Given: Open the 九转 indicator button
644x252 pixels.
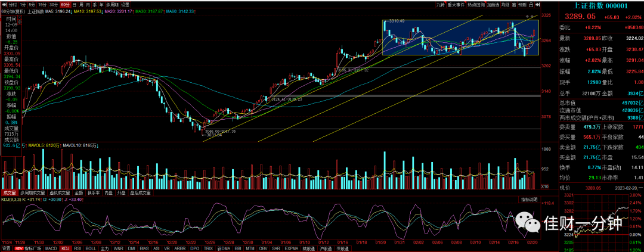Looking at the screenshot, I should point(441,5).
